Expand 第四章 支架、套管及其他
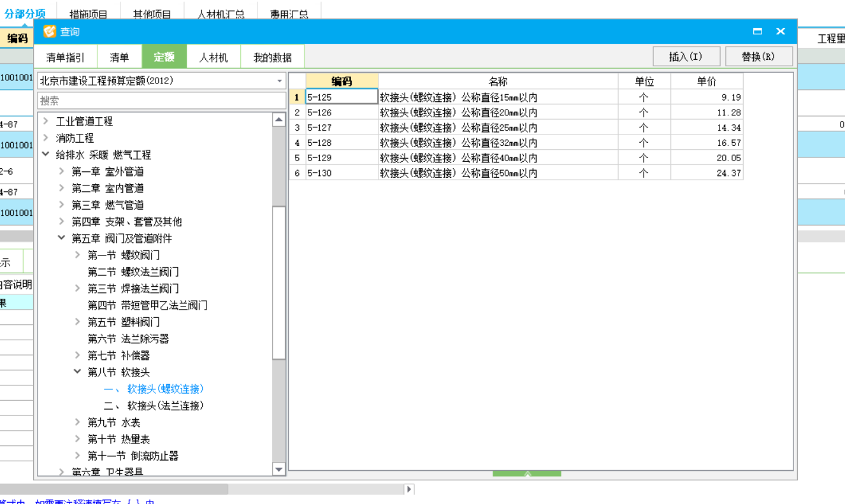 pyautogui.click(x=62, y=221)
